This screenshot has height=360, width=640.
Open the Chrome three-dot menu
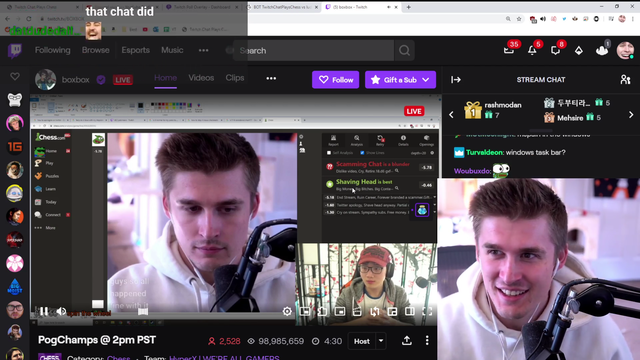(633, 19)
